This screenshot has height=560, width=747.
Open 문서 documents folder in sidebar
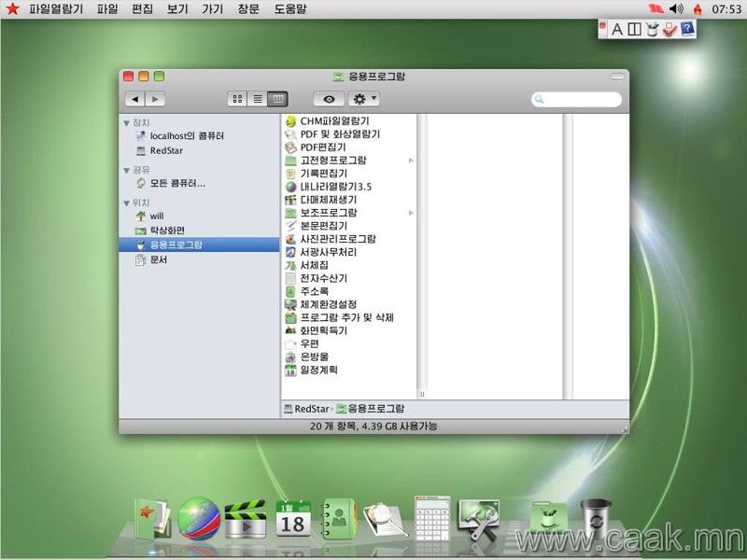pos(151,259)
